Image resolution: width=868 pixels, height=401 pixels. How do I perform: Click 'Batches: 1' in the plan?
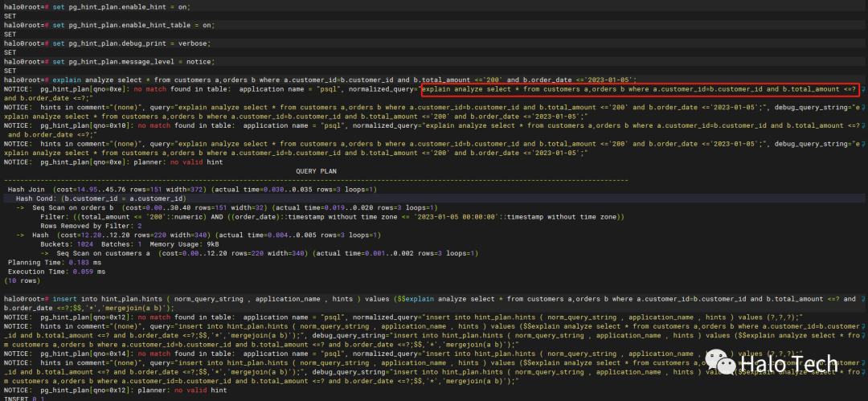121,243
